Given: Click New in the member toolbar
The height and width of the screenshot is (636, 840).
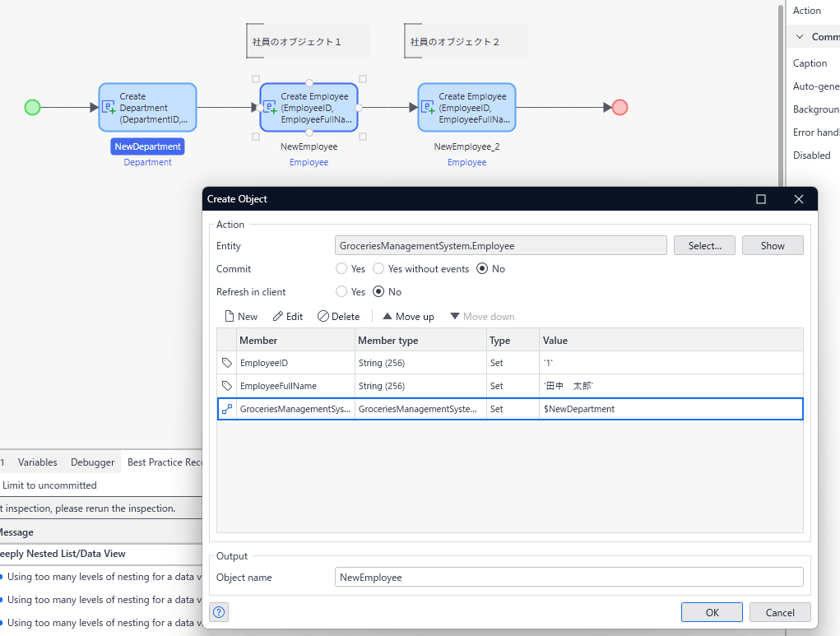Looking at the screenshot, I should click(241, 316).
